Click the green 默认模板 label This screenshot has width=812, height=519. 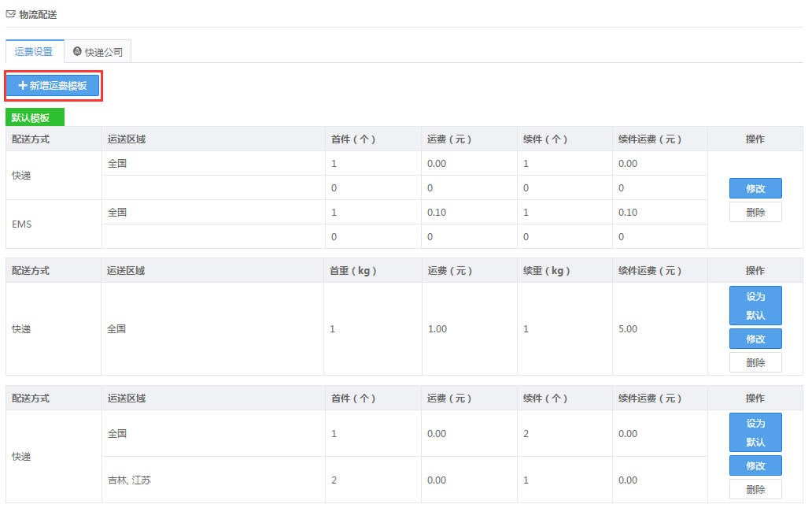[35, 118]
